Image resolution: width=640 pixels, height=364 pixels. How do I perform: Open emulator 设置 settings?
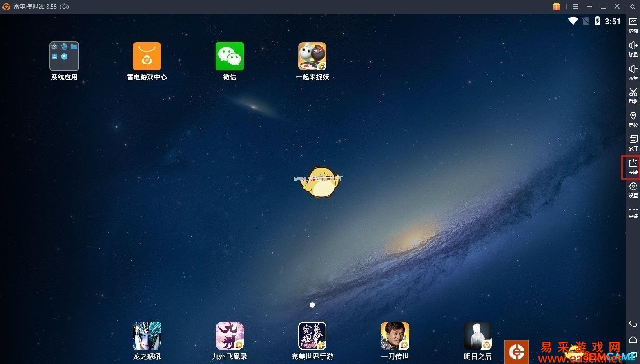point(633,190)
